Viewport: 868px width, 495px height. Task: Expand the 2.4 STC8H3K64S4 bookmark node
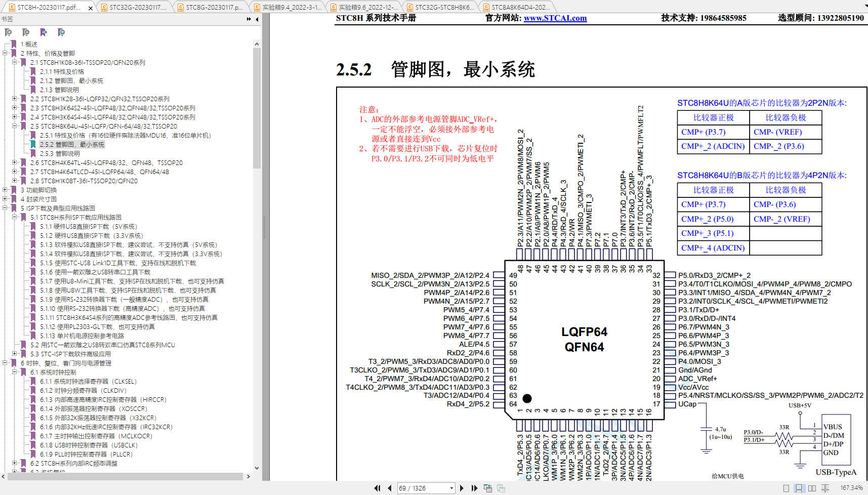14,117
